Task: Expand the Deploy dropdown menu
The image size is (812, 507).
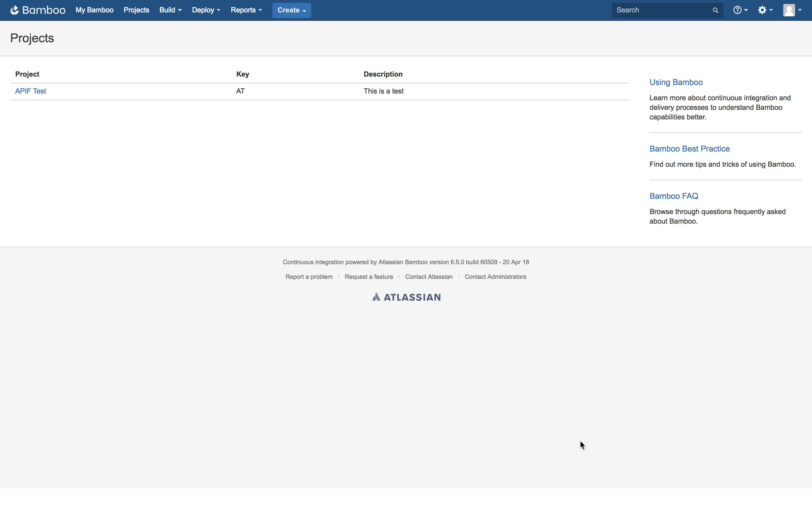Action: pos(206,10)
